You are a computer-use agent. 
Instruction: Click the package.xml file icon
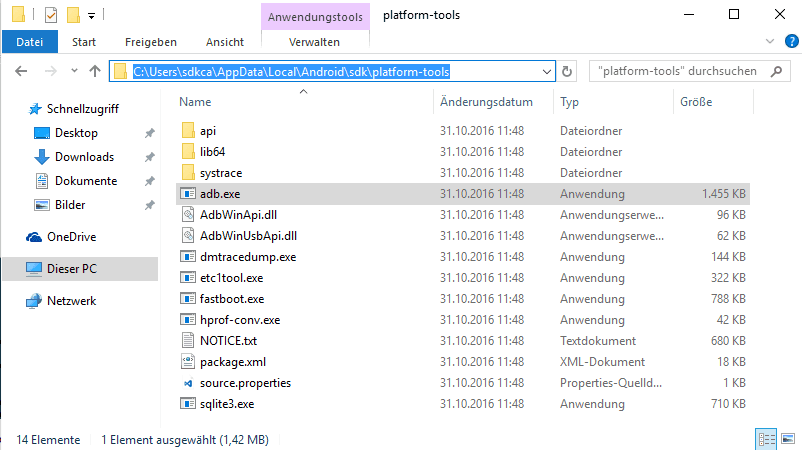tap(188, 361)
